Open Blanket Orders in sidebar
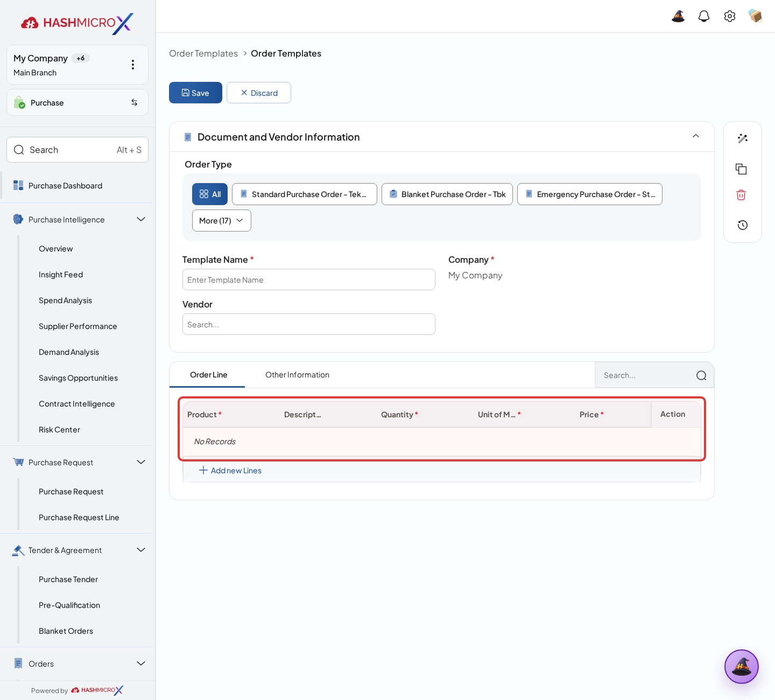This screenshot has width=775, height=700. point(66,631)
